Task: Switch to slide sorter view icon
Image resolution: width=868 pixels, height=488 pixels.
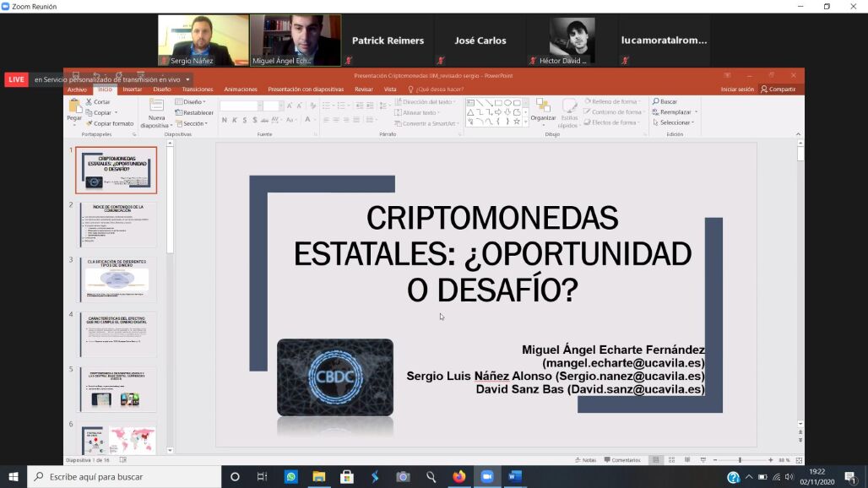Action: click(x=670, y=460)
